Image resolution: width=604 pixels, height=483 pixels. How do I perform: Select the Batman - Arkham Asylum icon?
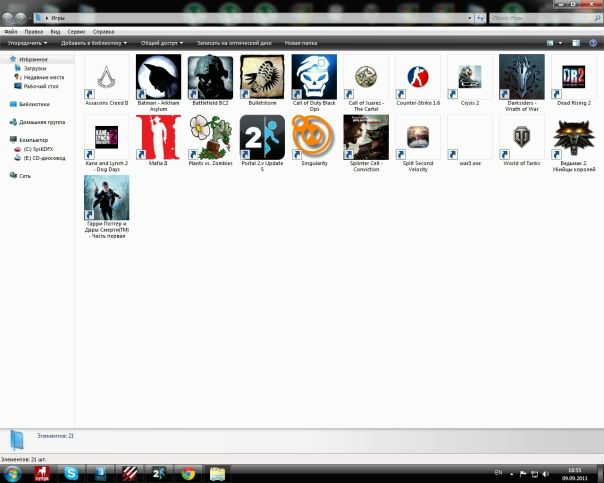click(158, 77)
